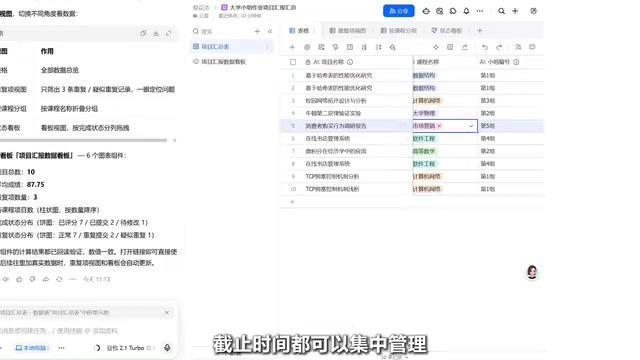
Task: Click the 高等数学 tag in row 7
Action: [424, 151]
